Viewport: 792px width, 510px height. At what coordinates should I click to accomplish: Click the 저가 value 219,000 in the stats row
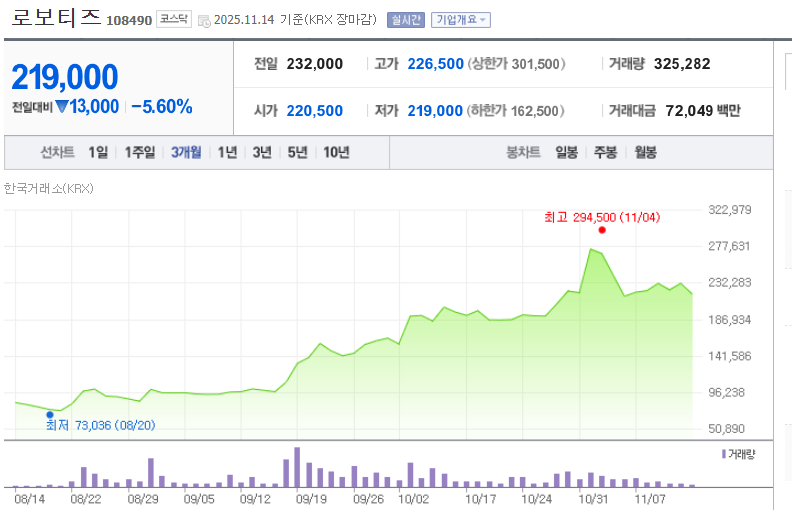pos(435,111)
